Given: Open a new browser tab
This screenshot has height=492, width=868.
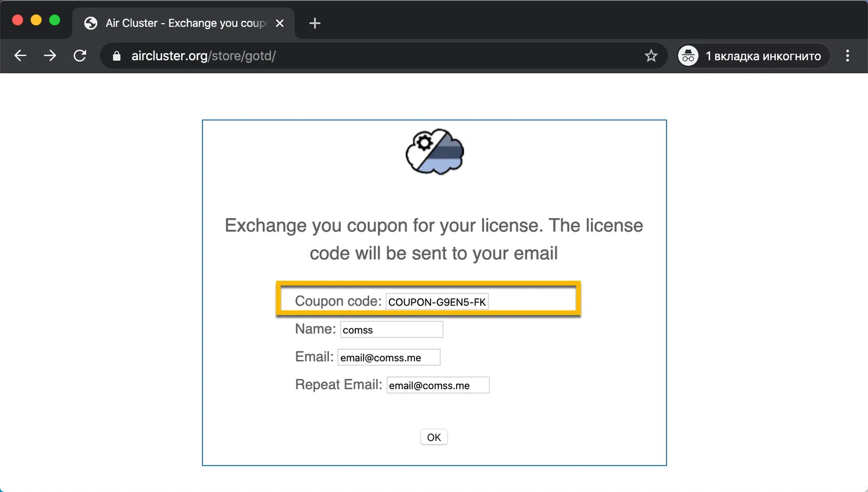Looking at the screenshot, I should click(x=315, y=23).
